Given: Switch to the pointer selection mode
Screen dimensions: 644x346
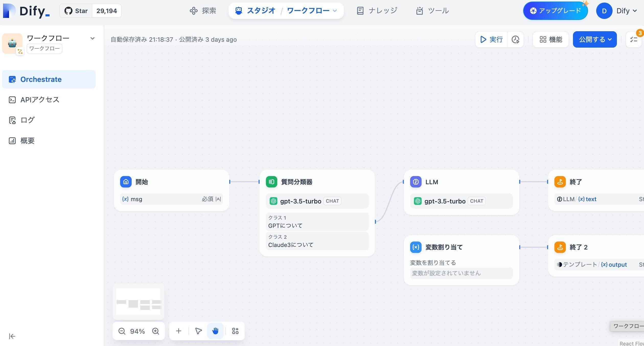Looking at the screenshot, I should pos(198,331).
